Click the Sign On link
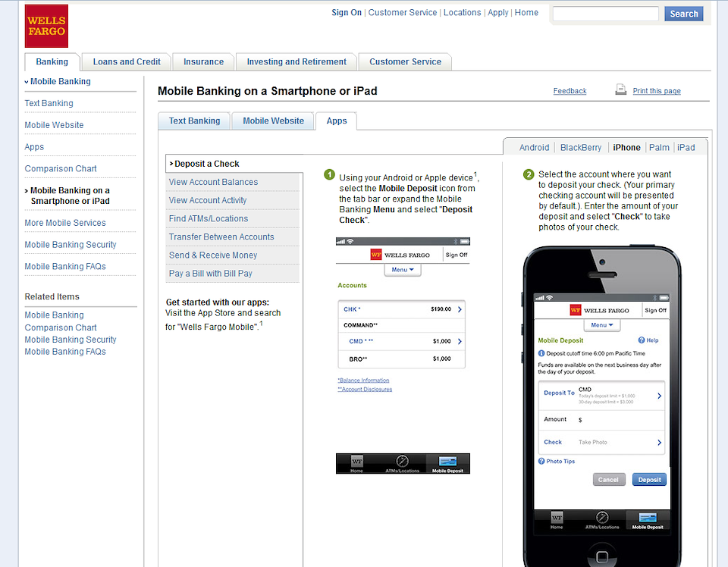728x567 pixels. [347, 13]
